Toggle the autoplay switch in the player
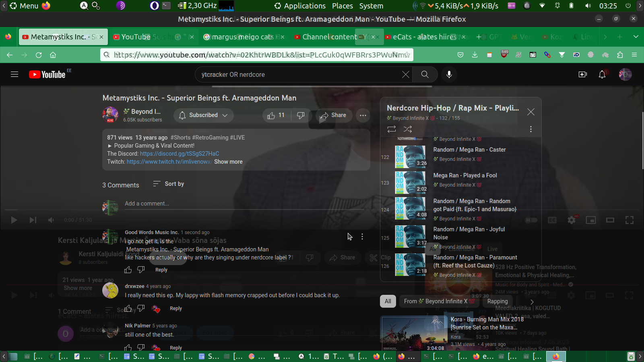The image size is (644, 362). pos(531,220)
